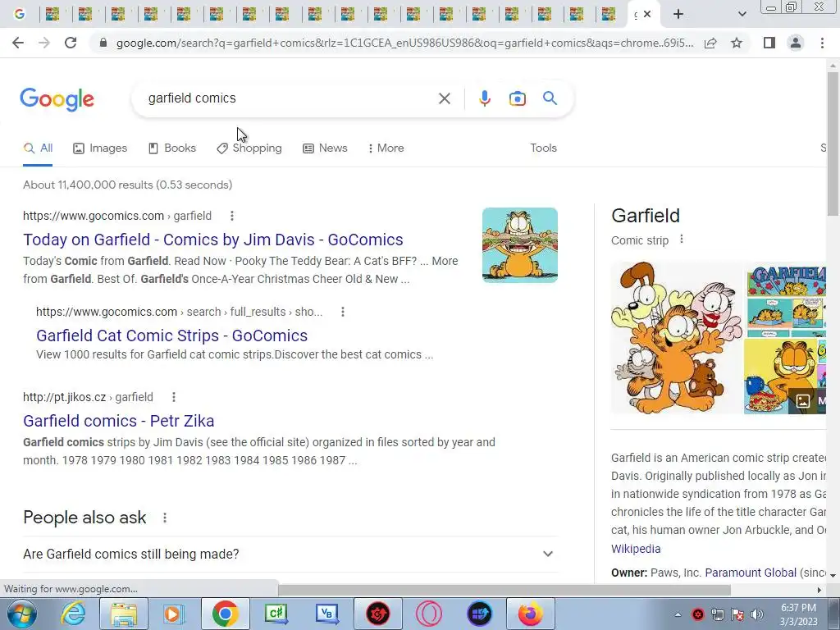The height and width of the screenshot is (630, 840).
Task: Launch Internet Explorer from the taskbar
Action: click(73, 614)
